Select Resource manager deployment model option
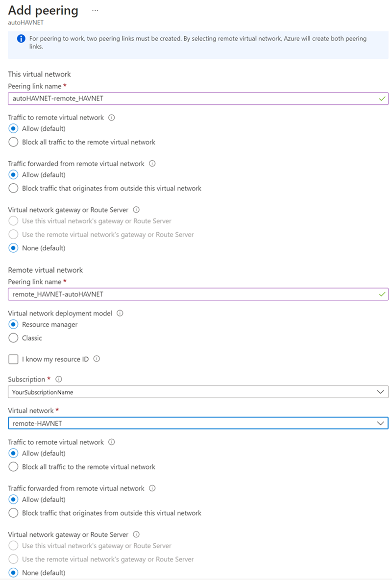The width and height of the screenshot is (392, 580). 14,324
